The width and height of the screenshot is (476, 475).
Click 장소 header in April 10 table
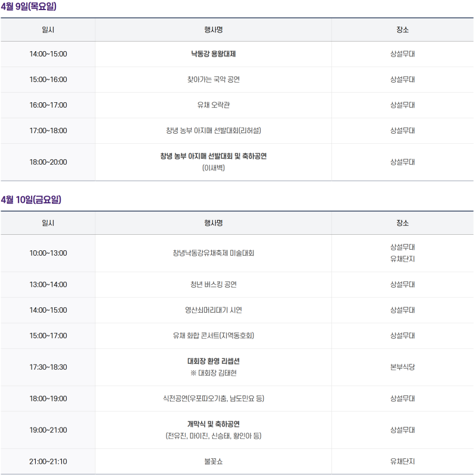(402, 223)
